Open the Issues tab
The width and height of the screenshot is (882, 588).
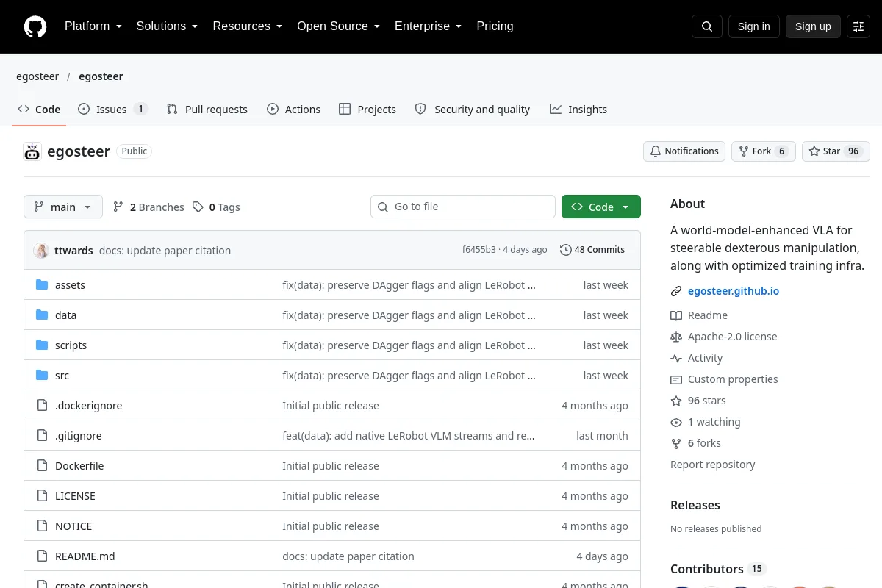[x=113, y=109]
